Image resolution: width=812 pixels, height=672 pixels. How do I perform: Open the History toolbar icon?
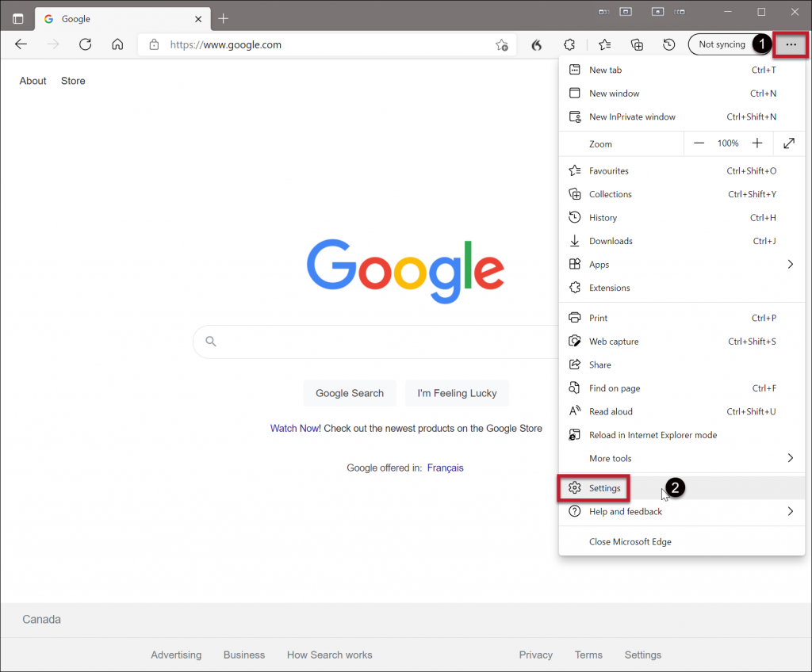(x=669, y=45)
